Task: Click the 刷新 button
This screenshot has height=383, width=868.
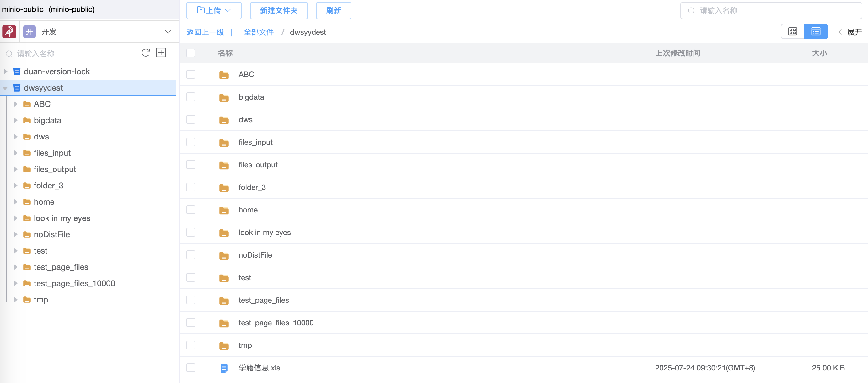Action: pyautogui.click(x=333, y=11)
